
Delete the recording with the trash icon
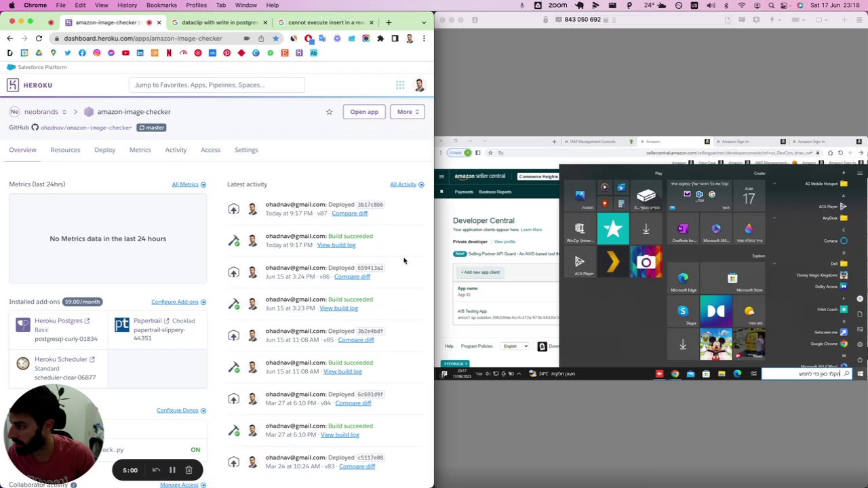point(189,470)
